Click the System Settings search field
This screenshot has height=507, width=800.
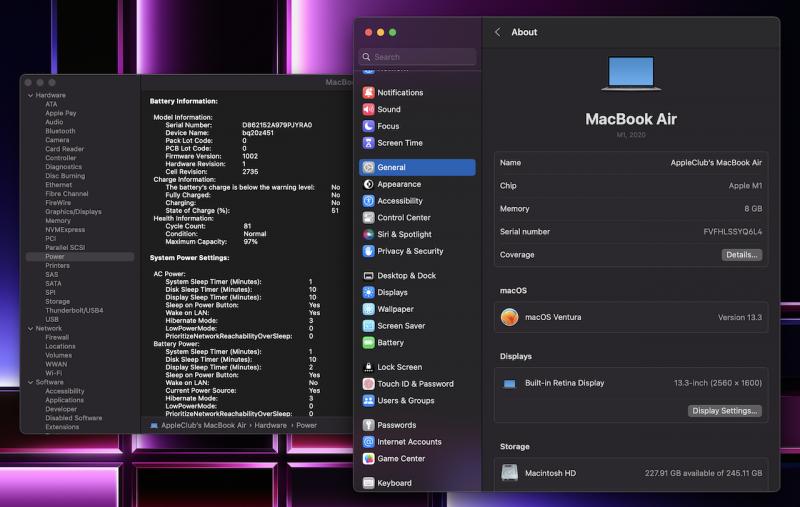pos(417,57)
